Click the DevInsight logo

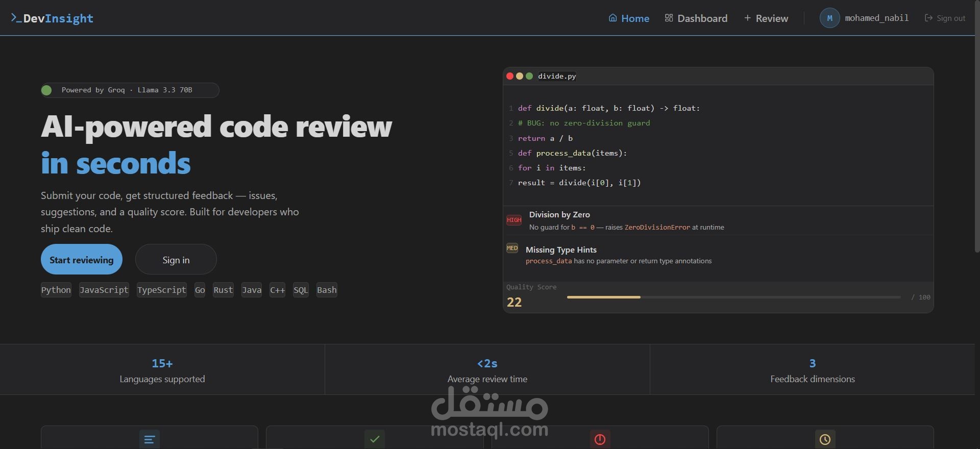pos(52,18)
